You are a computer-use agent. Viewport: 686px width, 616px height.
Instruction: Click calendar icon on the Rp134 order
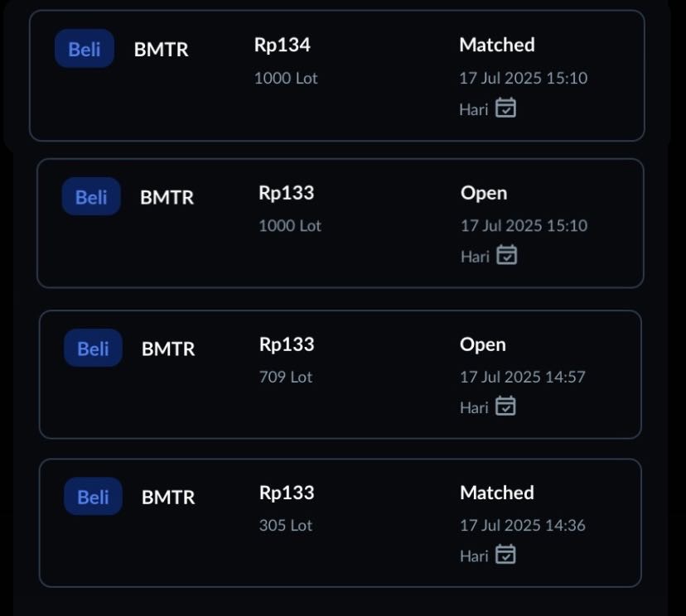click(x=505, y=108)
